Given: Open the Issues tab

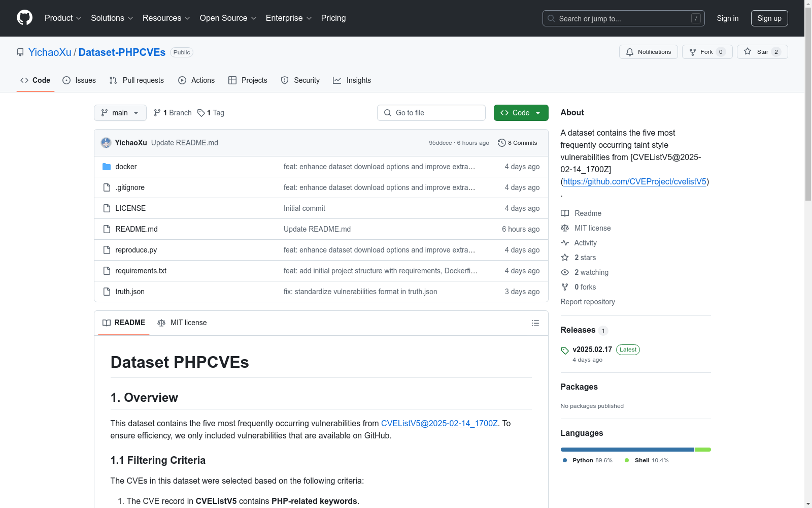Looking at the screenshot, I should pos(79,80).
